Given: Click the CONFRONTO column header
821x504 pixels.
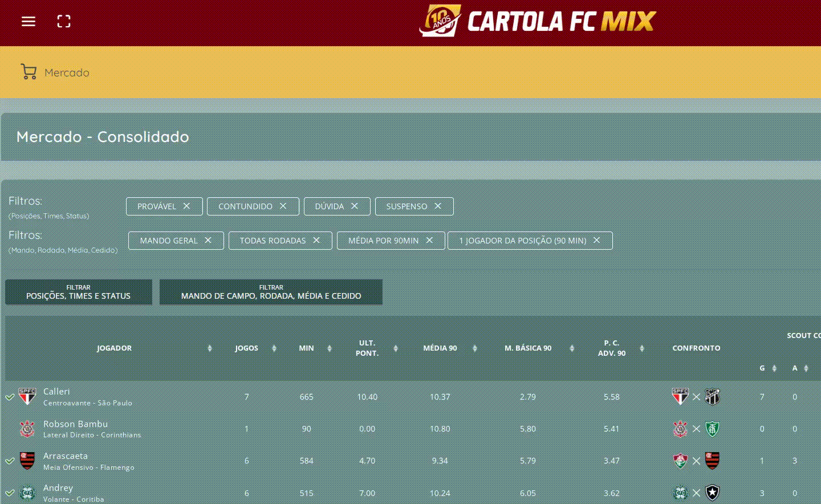Looking at the screenshot, I should 696,348.
